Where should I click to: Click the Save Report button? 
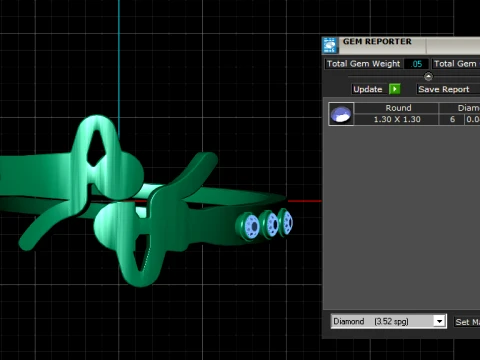click(448, 89)
